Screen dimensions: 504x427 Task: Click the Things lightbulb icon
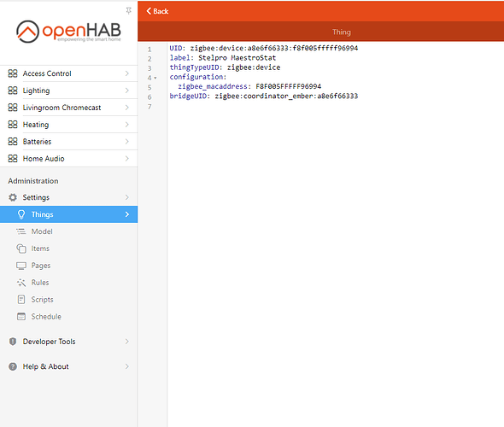21,214
